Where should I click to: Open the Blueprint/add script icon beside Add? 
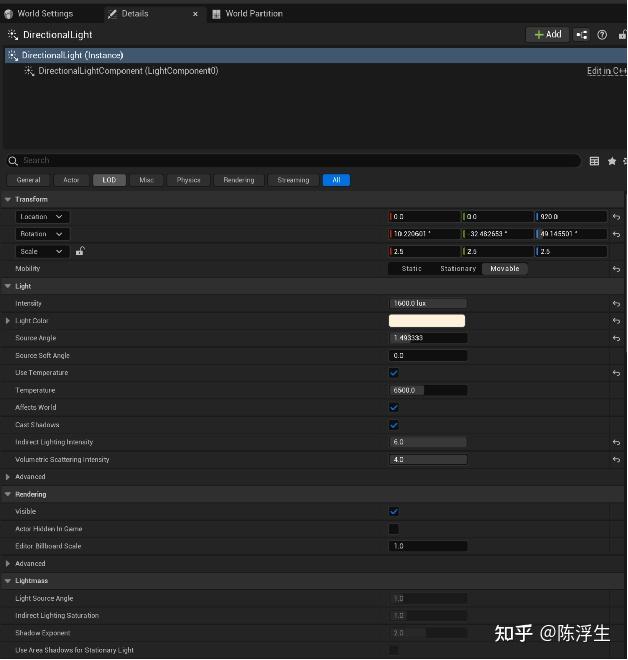tap(582, 35)
